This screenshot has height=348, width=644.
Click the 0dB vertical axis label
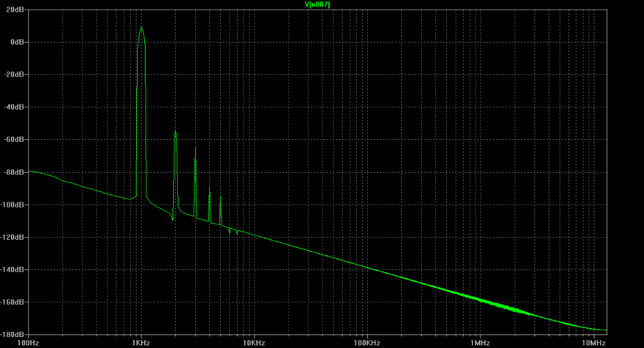pyautogui.click(x=18, y=42)
